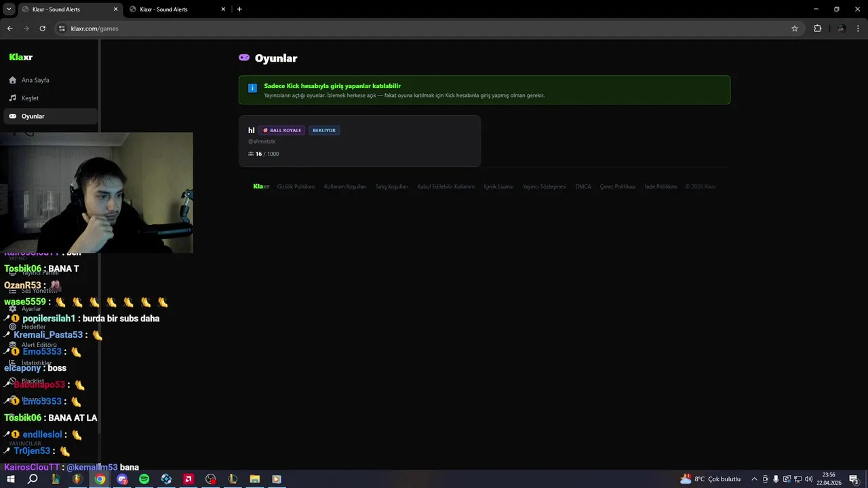The height and width of the screenshot is (488, 868).
Task: Select Oyunlar menu item
Action: click(50, 117)
